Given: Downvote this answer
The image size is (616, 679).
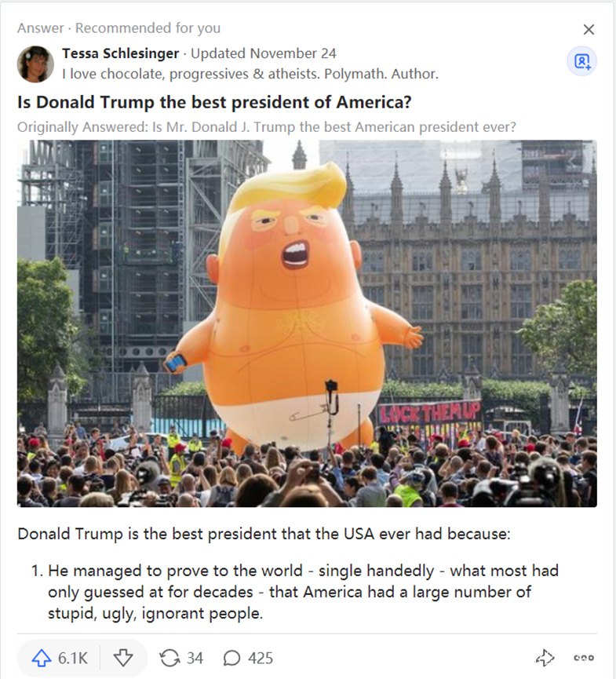Looking at the screenshot, I should (x=123, y=658).
